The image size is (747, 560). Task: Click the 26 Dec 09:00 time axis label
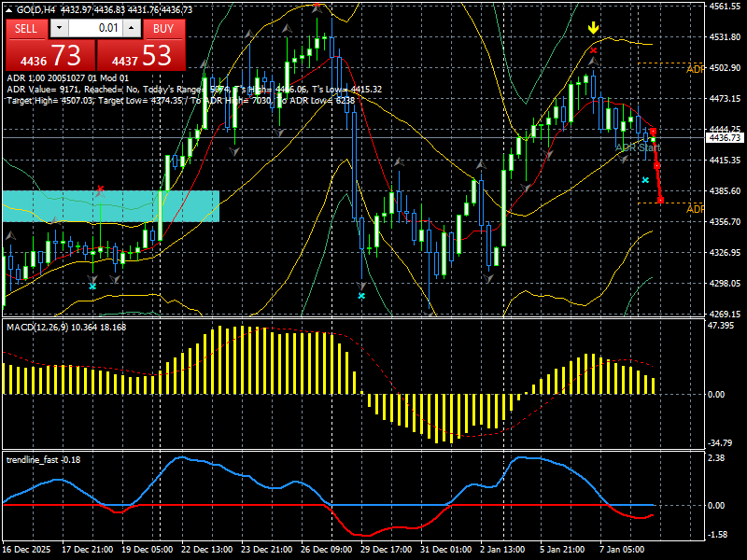(326, 549)
